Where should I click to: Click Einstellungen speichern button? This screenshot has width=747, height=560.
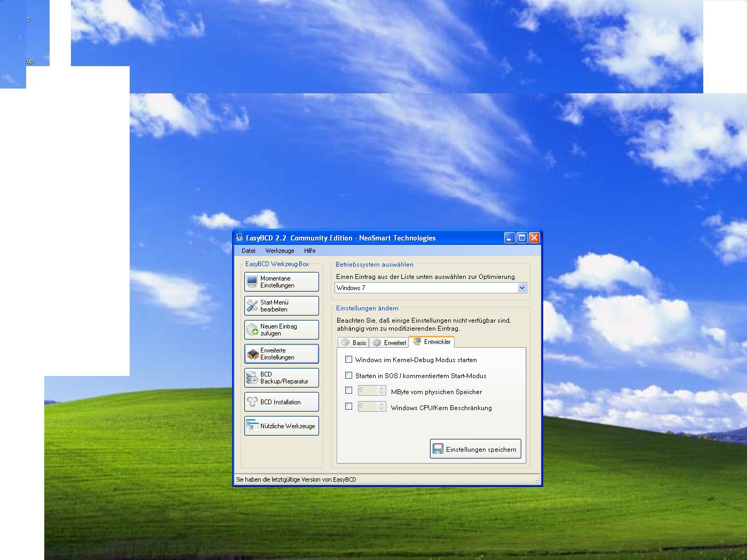tap(475, 449)
